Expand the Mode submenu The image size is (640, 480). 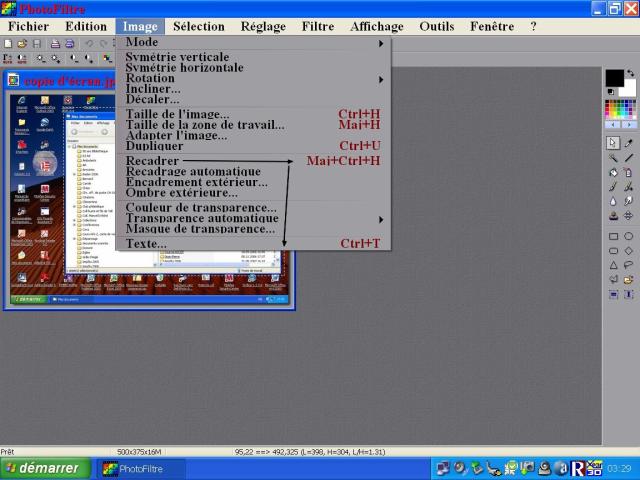click(x=253, y=42)
